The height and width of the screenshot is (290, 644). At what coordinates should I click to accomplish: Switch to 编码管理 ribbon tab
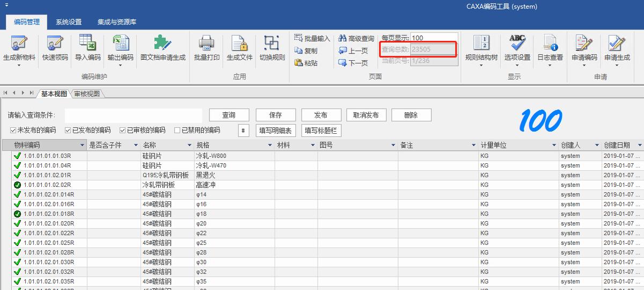coord(27,22)
